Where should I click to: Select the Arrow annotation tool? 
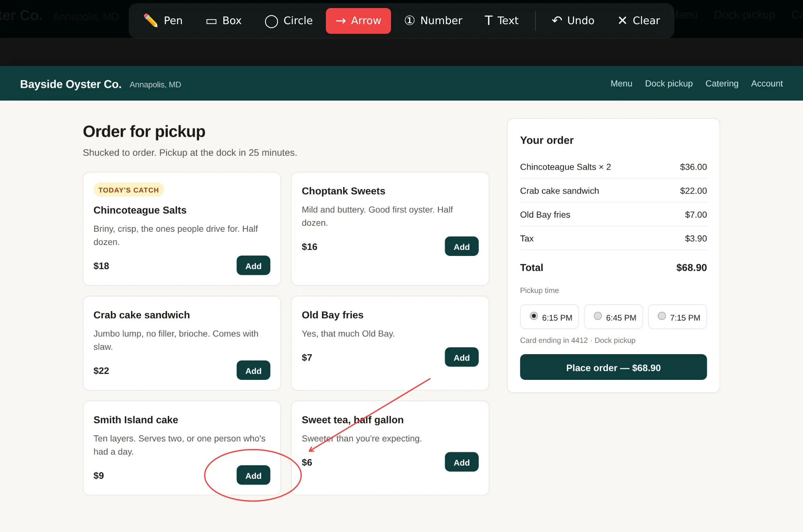pos(358,21)
